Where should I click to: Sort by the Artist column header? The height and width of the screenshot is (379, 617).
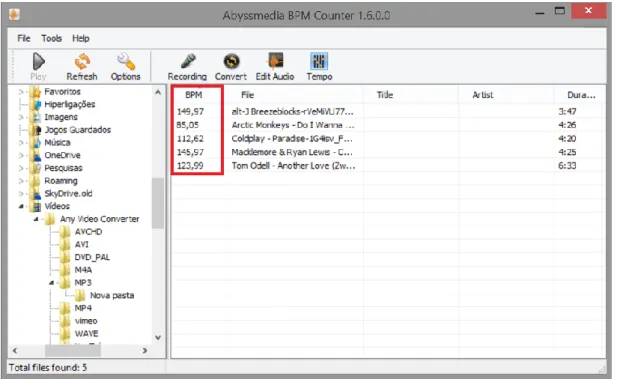click(483, 95)
